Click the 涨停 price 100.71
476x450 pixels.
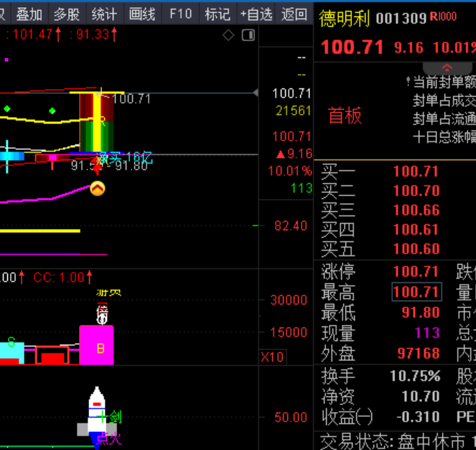(x=416, y=271)
